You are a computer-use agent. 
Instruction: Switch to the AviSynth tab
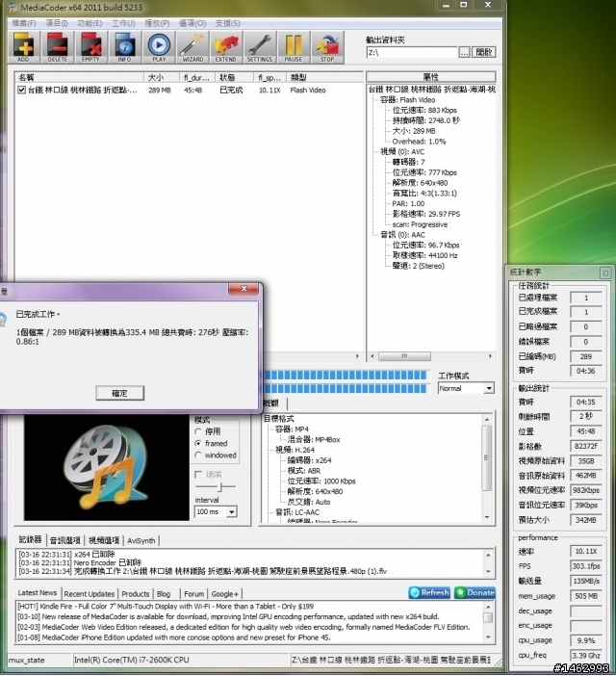tap(140, 540)
